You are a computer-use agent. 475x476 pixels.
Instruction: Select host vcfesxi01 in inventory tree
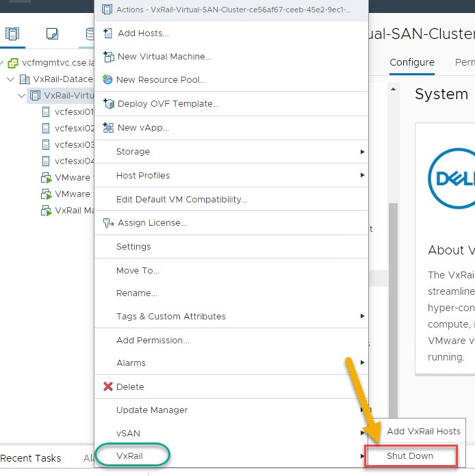tap(73, 111)
